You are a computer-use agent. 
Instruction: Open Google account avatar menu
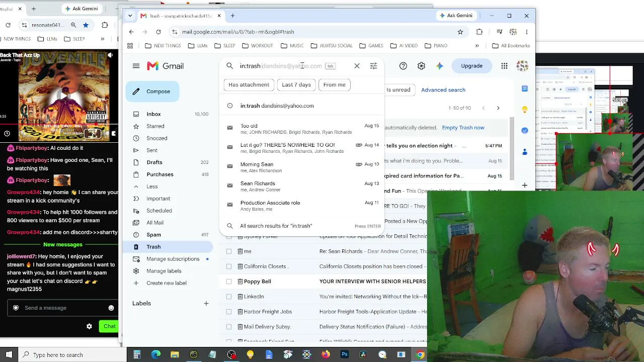tap(522, 66)
